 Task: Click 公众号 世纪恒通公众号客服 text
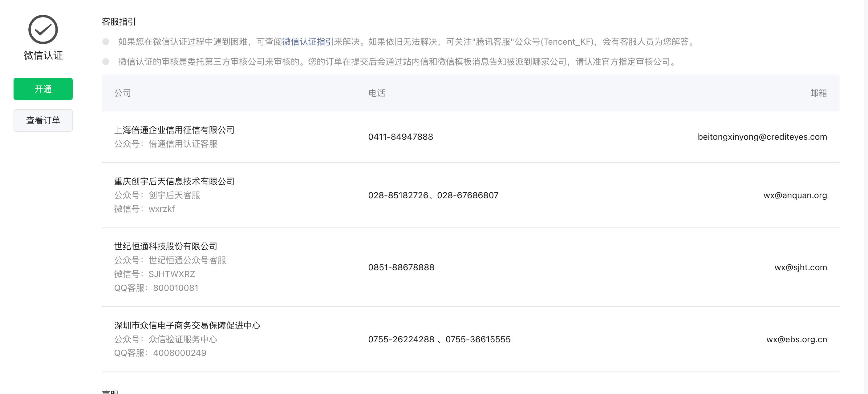click(170, 260)
